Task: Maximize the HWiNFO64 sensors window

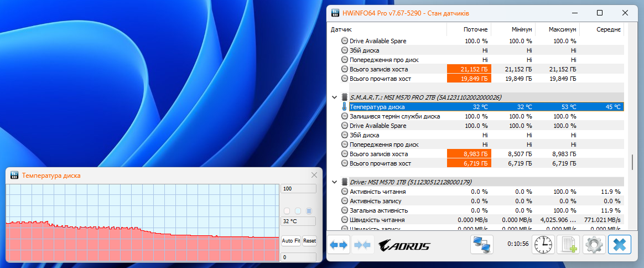Action: tap(600, 13)
